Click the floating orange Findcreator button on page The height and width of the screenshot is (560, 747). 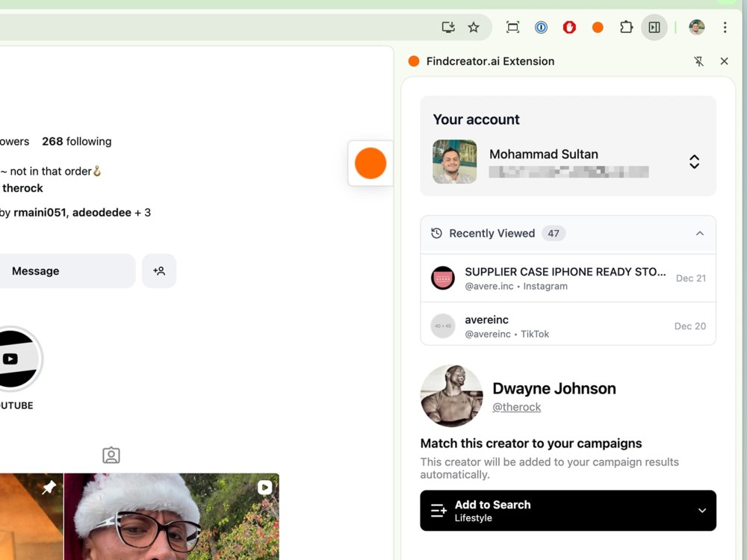[x=371, y=164]
